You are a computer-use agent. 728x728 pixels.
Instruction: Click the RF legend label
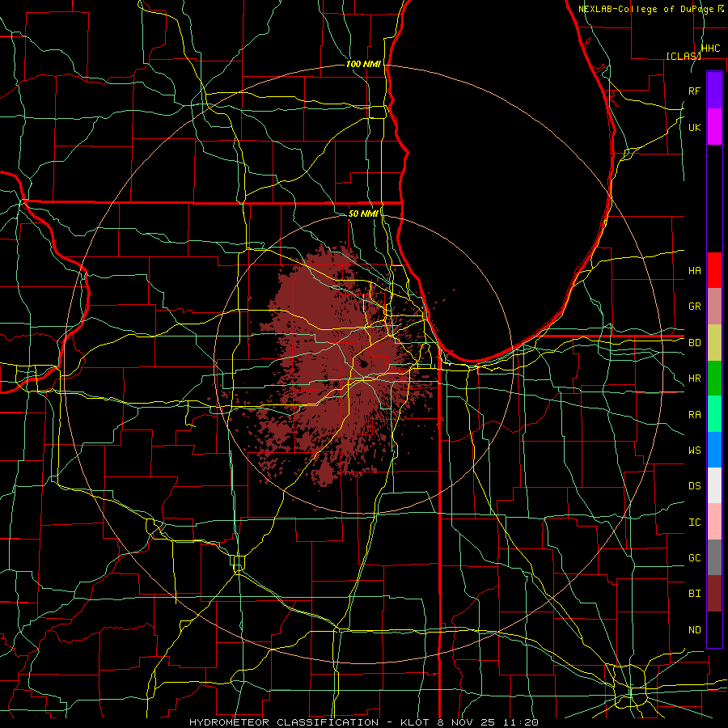pos(695,91)
